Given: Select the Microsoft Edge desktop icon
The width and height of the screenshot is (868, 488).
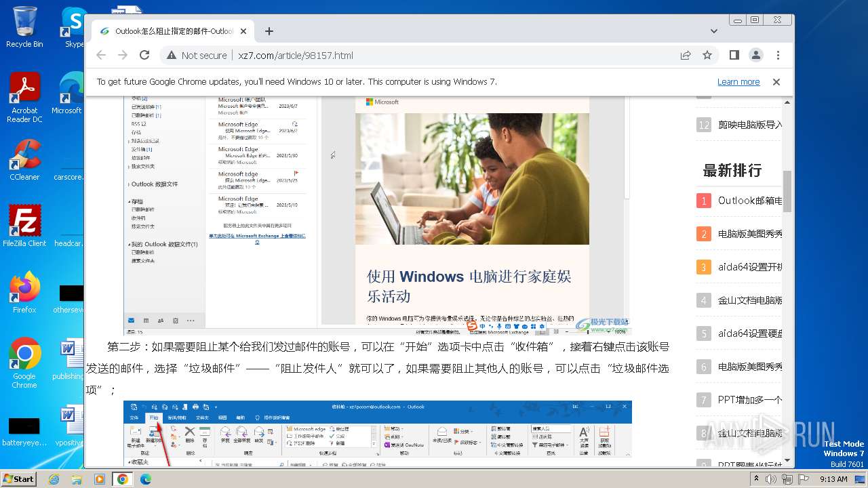Looking at the screenshot, I should coord(68,94).
